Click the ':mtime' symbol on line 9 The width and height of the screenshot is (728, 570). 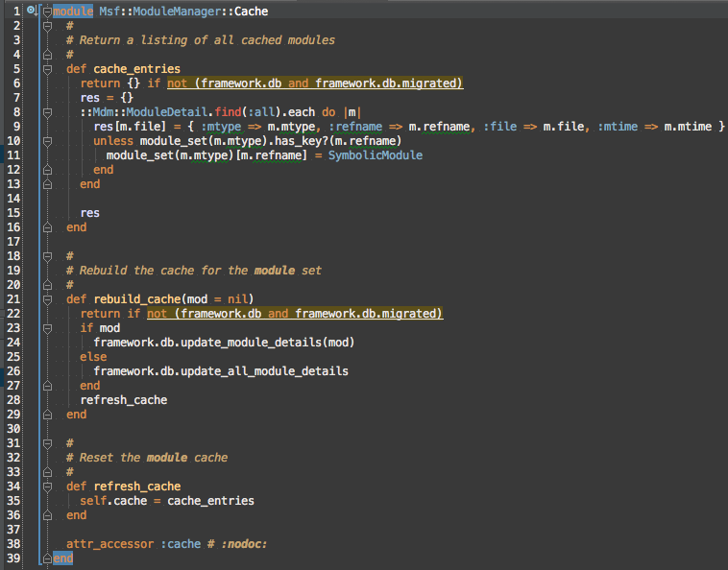click(x=618, y=126)
